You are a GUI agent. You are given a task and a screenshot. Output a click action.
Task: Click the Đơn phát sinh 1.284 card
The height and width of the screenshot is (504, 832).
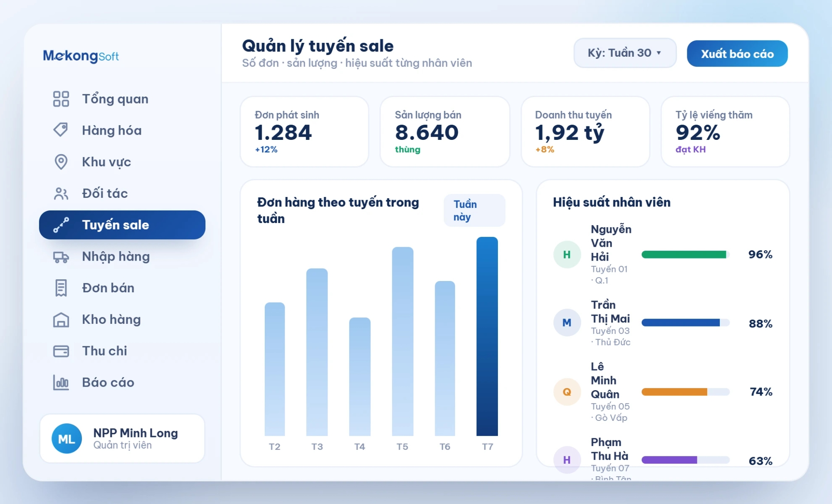coord(305,132)
